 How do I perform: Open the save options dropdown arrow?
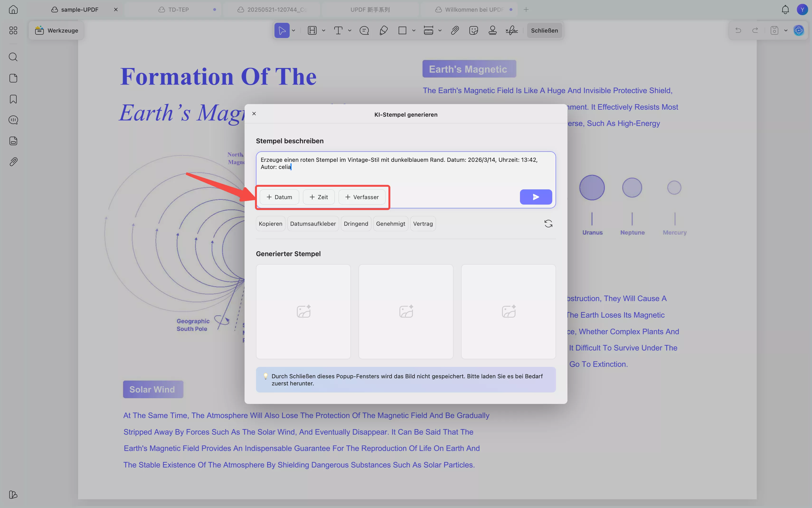pyautogui.click(x=786, y=31)
